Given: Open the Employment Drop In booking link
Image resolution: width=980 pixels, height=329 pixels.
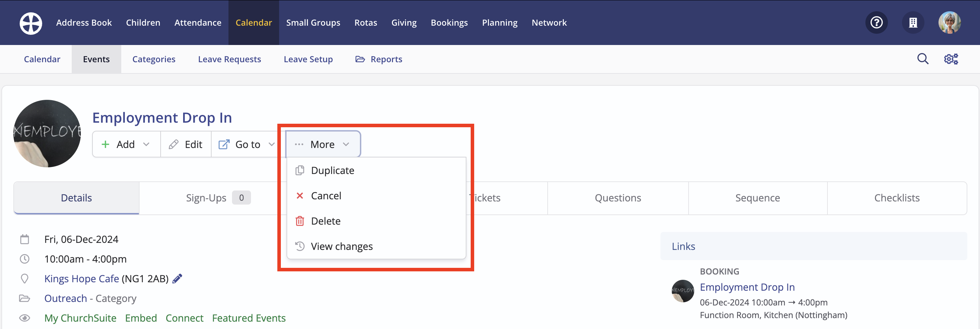Looking at the screenshot, I should point(747,287).
